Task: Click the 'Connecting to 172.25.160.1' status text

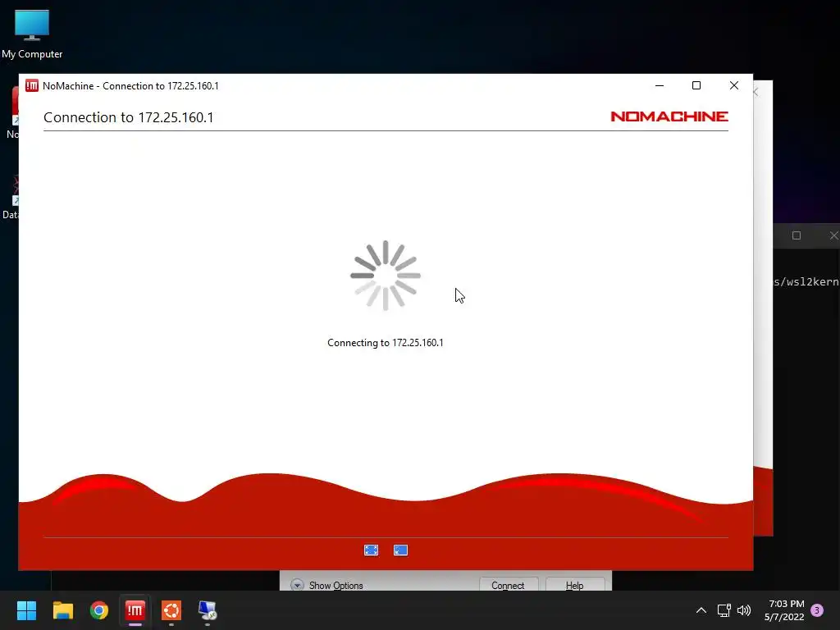Action: pyautogui.click(x=386, y=343)
